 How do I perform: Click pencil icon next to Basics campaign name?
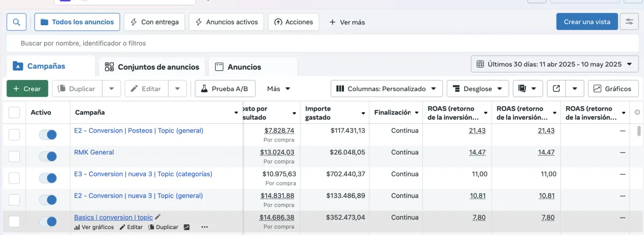tap(158, 217)
